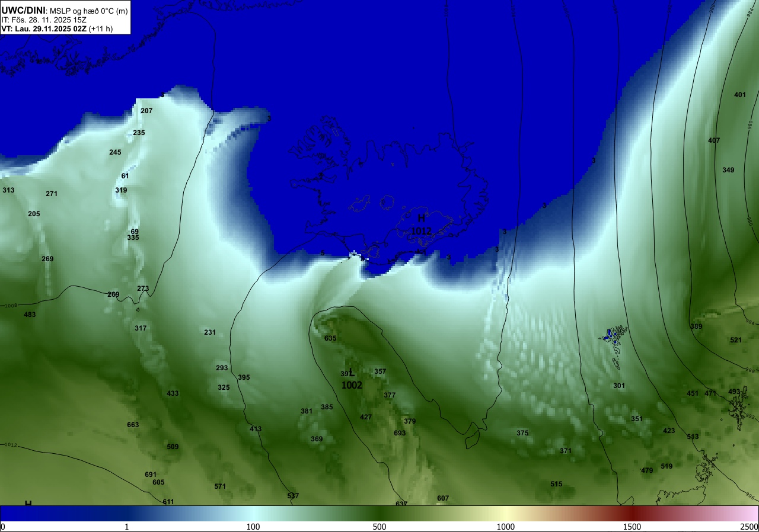Click the value 509 on the map

pyautogui.click(x=173, y=447)
